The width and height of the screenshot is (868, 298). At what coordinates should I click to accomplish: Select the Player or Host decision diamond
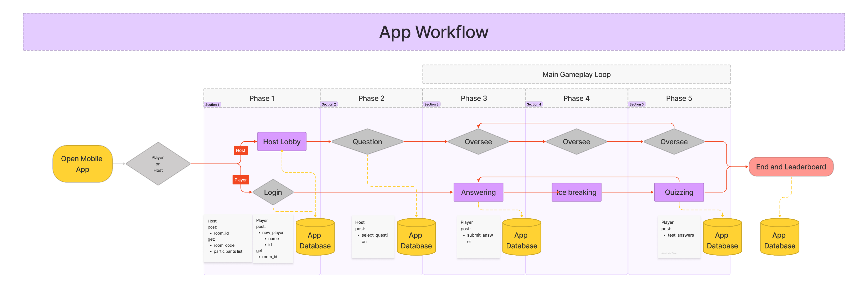click(x=158, y=164)
